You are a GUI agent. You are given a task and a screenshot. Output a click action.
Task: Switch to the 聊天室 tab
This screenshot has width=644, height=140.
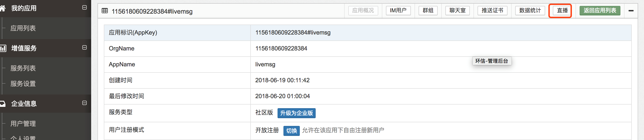coord(457,10)
